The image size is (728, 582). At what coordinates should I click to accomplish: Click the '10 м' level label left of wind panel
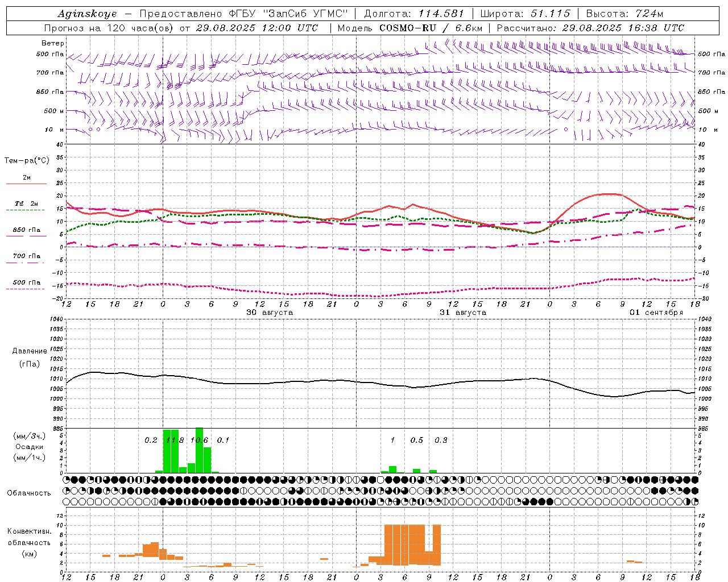pyautogui.click(x=54, y=130)
